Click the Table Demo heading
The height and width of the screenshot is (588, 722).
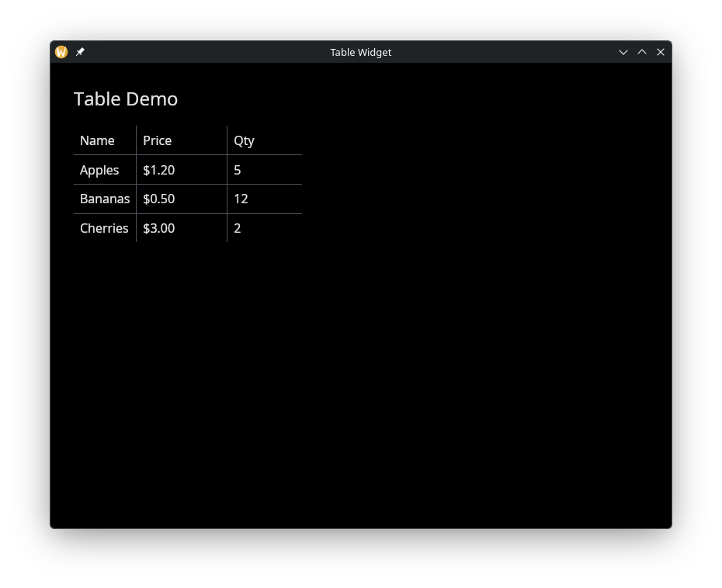click(x=125, y=99)
